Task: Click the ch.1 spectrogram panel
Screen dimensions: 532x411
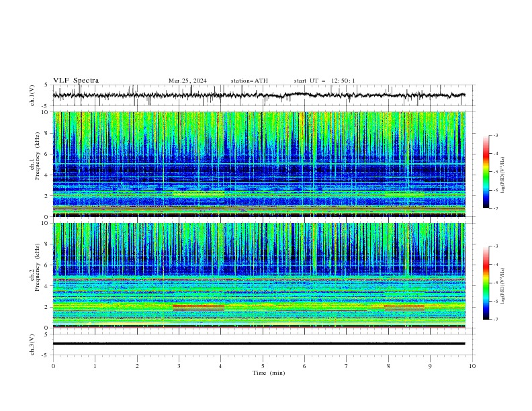Action: pos(259,164)
